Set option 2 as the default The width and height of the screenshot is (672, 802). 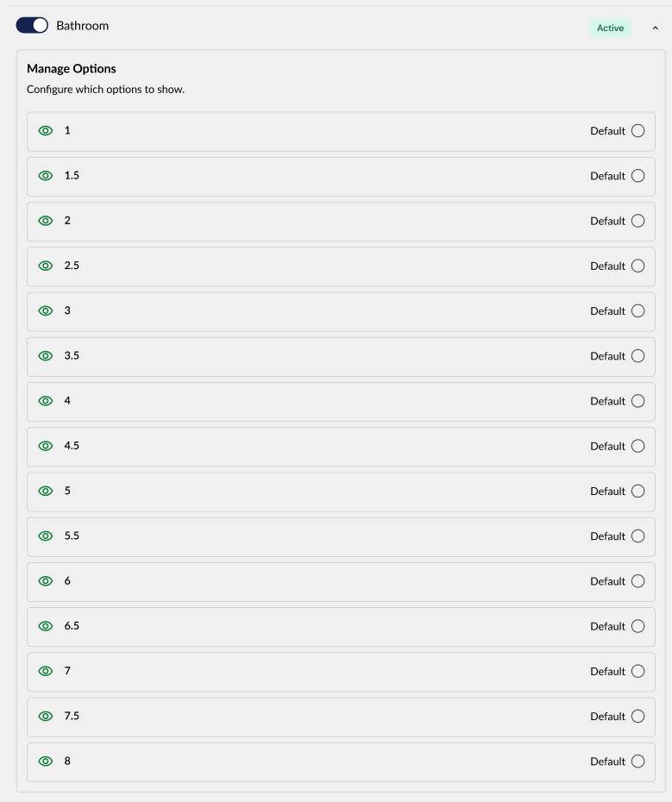637,221
